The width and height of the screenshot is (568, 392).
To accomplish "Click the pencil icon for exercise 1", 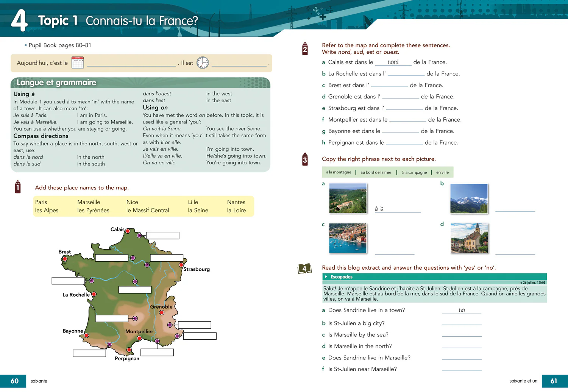I will click(x=18, y=187).
